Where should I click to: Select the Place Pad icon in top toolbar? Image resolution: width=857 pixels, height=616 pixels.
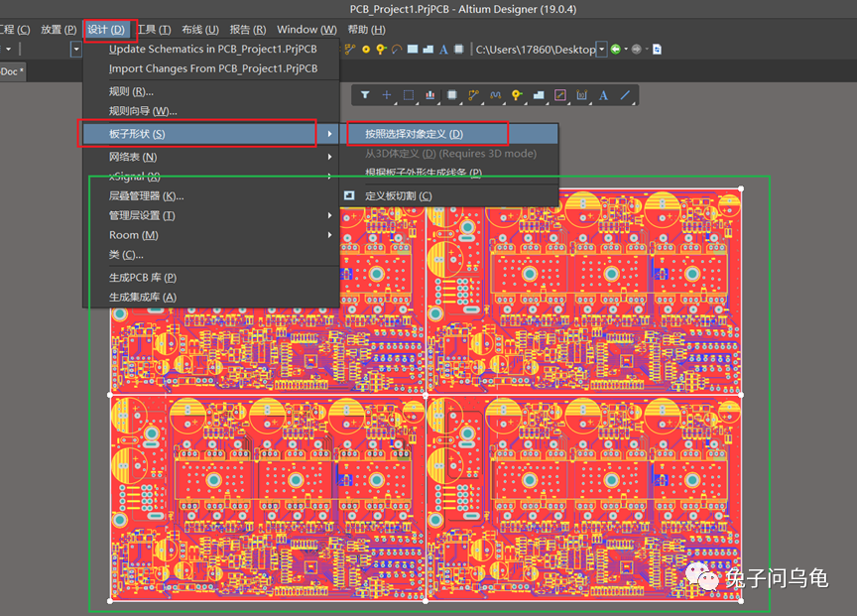pos(366,49)
